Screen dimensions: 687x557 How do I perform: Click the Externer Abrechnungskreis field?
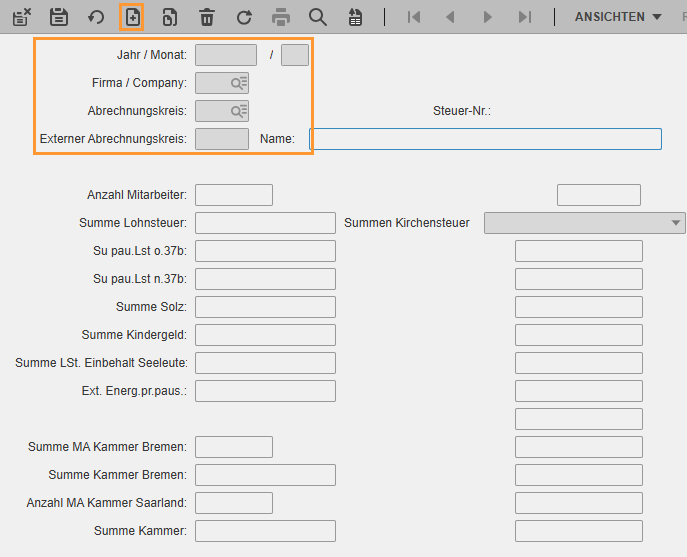[x=222, y=139]
